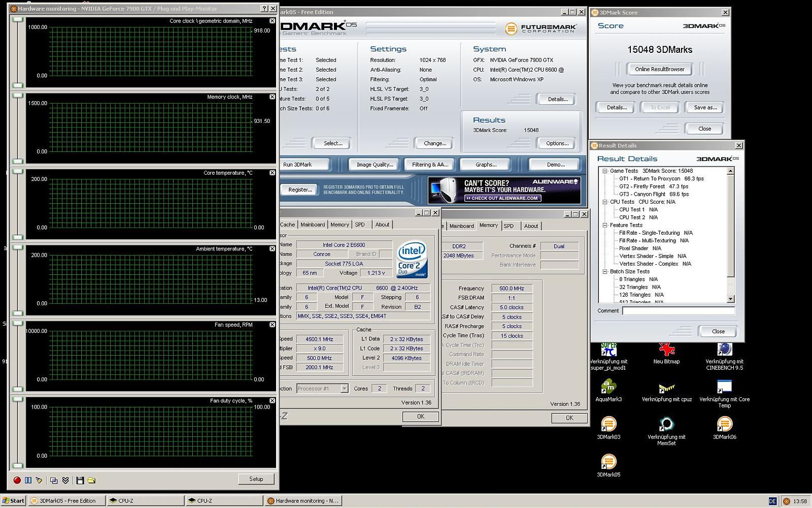Click the DE language indicator in tray
Screen dimensions: 812x508
(x=772, y=501)
